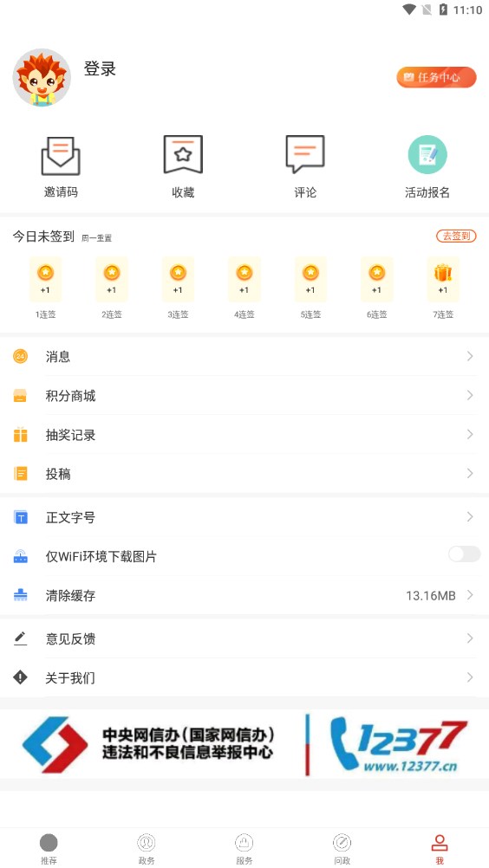The width and height of the screenshot is (489, 868).
Task: Toggle the 仅WiFi环境下载图片 switch
Action: [464, 554]
